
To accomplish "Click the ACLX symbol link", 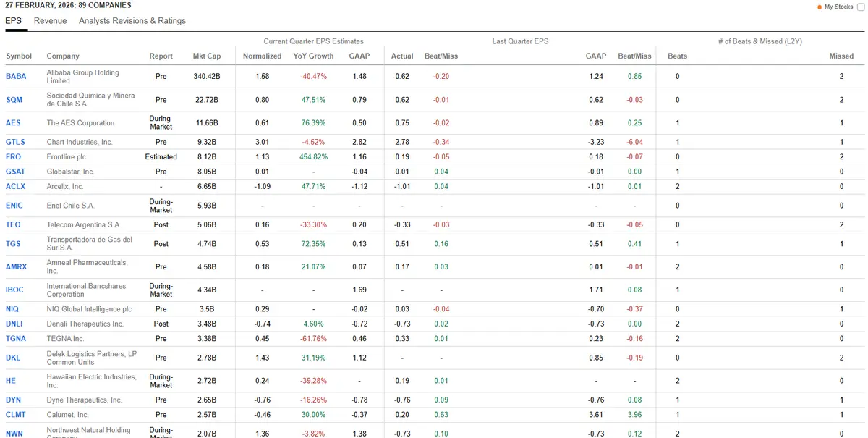I will click(x=15, y=186).
